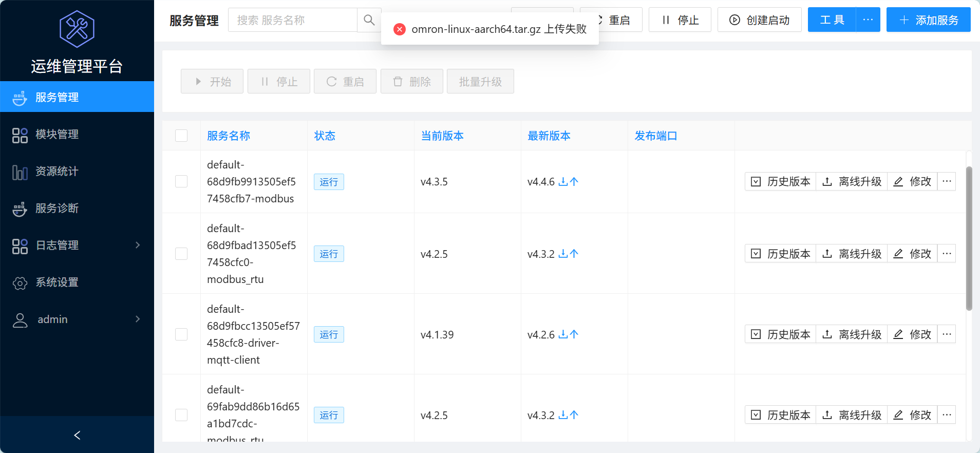The image size is (980, 453).
Task: Toggle the select-all header checkbox
Action: tap(181, 136)
